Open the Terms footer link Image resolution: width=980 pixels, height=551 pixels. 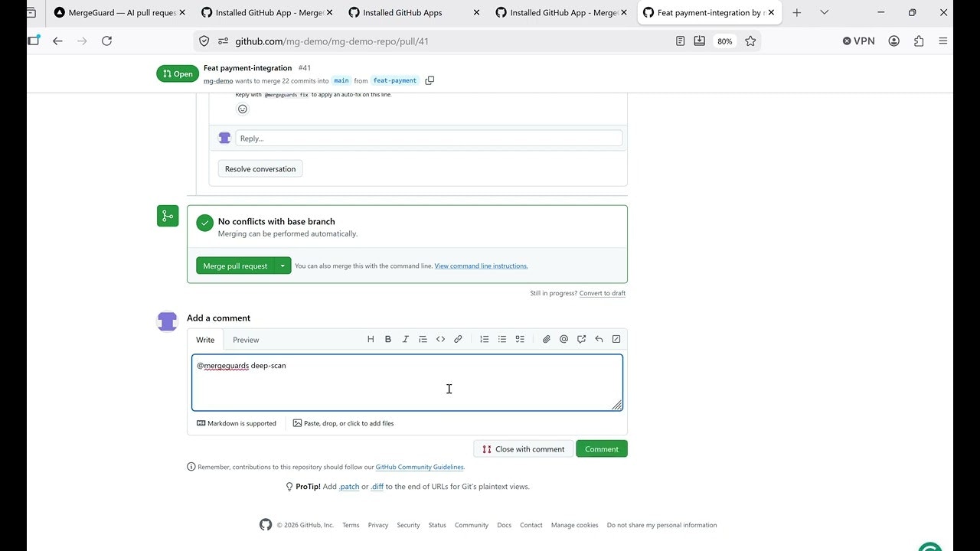pyautogui.click(x=351, y=525)
